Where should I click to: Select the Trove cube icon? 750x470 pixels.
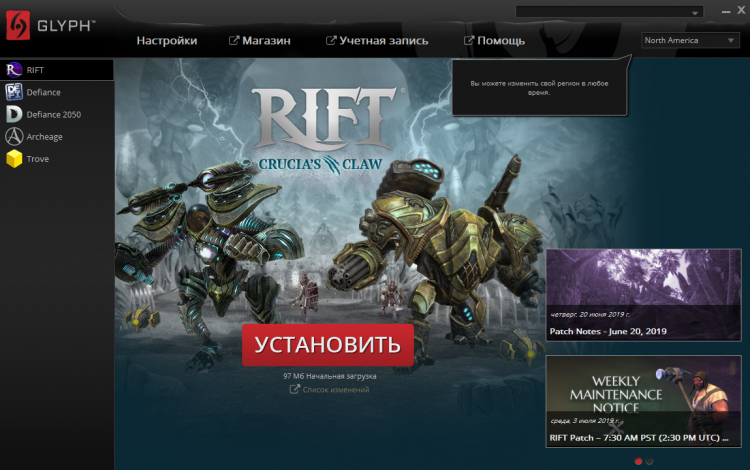14,159
